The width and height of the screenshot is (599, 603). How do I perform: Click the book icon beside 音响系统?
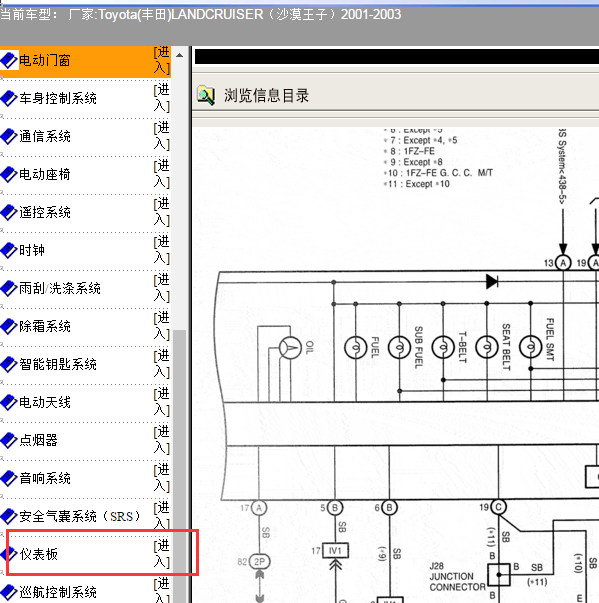(x=9, y=479)
